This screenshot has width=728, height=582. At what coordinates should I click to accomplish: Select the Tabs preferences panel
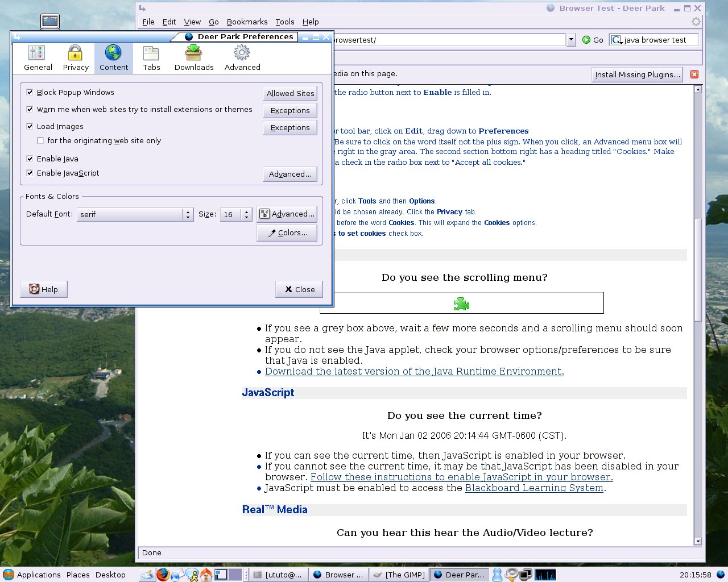151,58
